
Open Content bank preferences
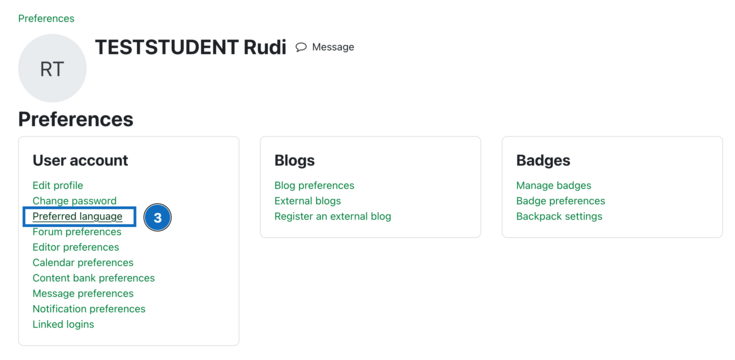(93, 278)
